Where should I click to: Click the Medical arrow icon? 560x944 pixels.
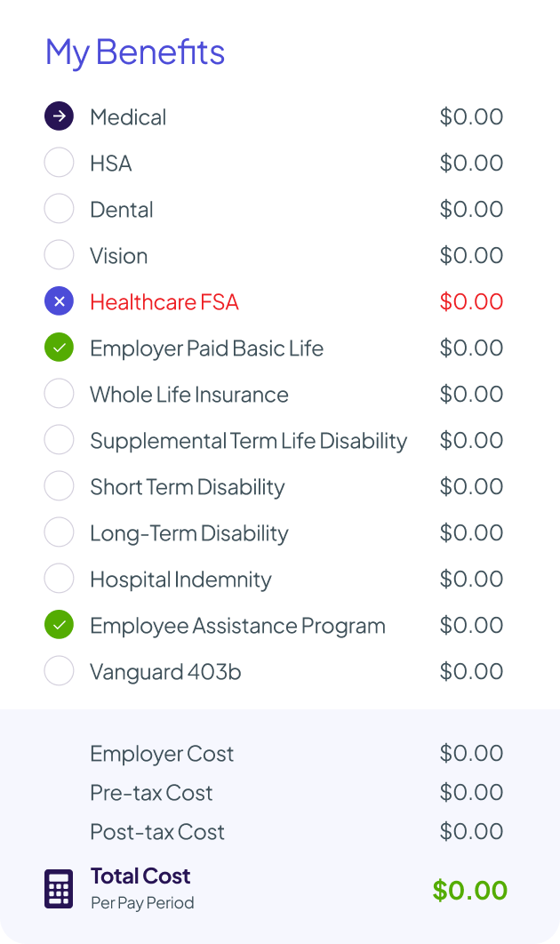[x=59, y=116]
